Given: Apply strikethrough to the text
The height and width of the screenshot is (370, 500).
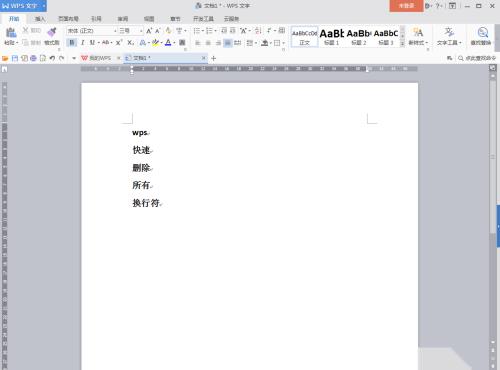Looking at the screenshot, I should (105, 43).
